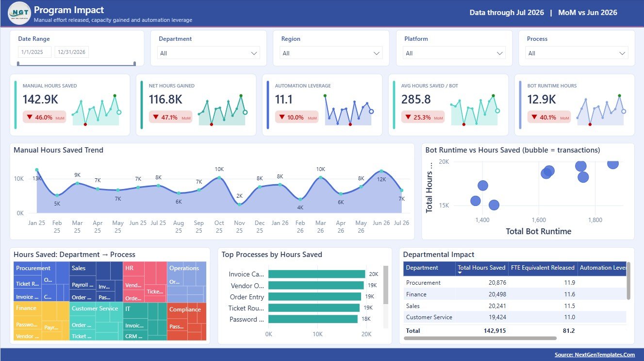Viewport: 644px width, 361px height.
Task: Select the Oct 25 trend data point
Action: pos(219,178)
